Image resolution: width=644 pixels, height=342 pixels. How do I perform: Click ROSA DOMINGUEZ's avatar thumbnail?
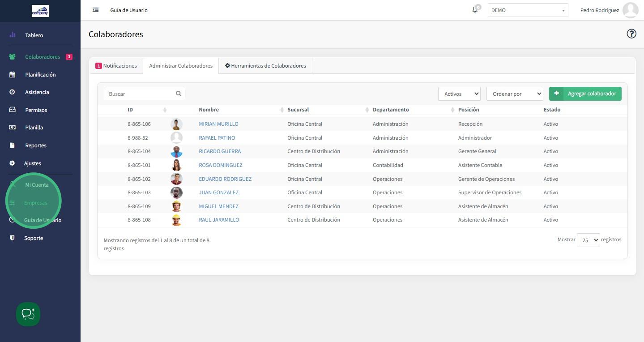point(176,165)
